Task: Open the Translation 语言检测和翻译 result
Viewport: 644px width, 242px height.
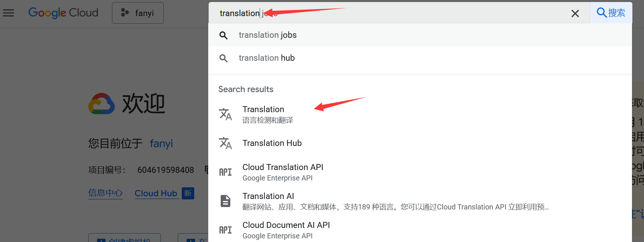Action: (x=420, y=115)
